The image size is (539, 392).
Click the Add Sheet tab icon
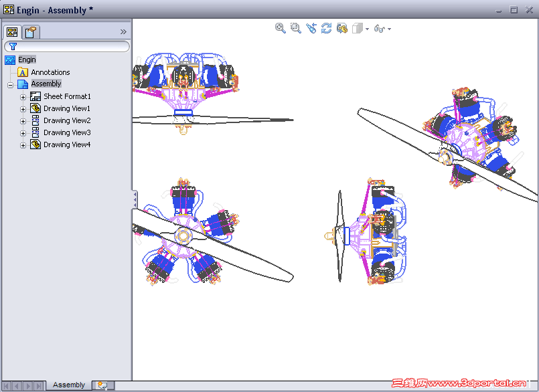pos(102,385)
